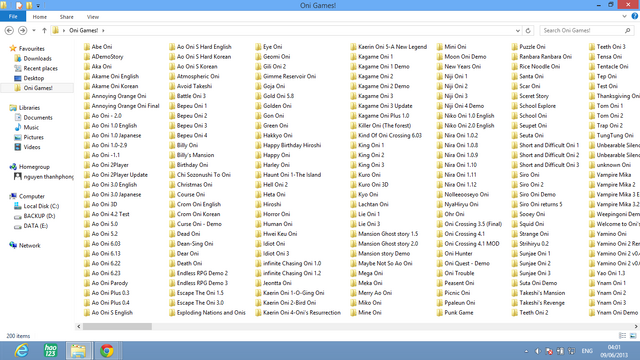Click the Abe Oni folder icon

[87, 47]
